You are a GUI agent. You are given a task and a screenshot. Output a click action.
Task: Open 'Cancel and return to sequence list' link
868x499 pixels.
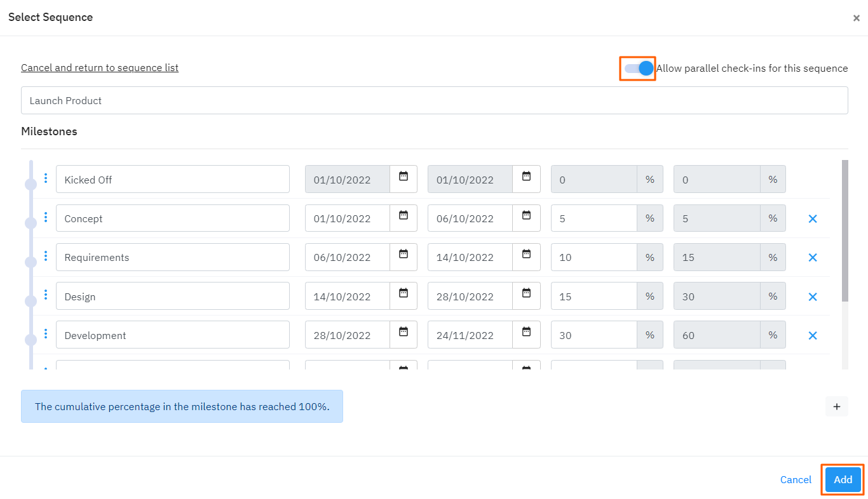tap(100, 67)
